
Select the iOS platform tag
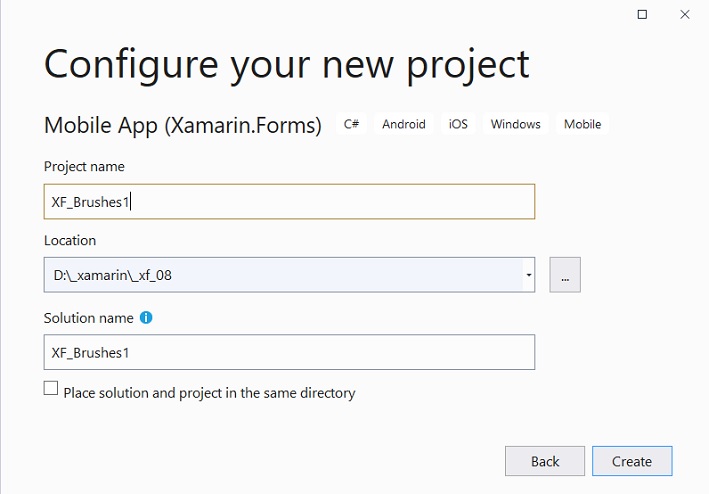458,124
